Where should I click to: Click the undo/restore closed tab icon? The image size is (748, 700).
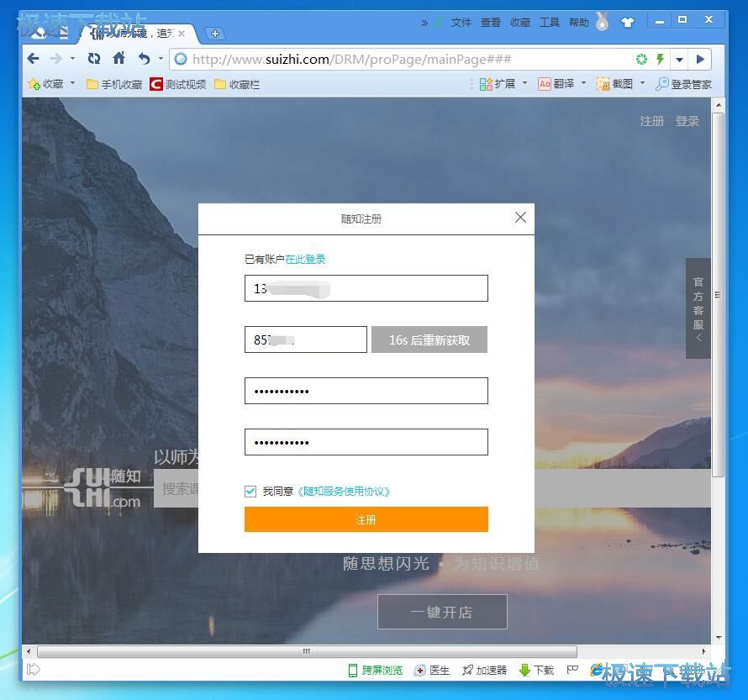click(144, 59)
